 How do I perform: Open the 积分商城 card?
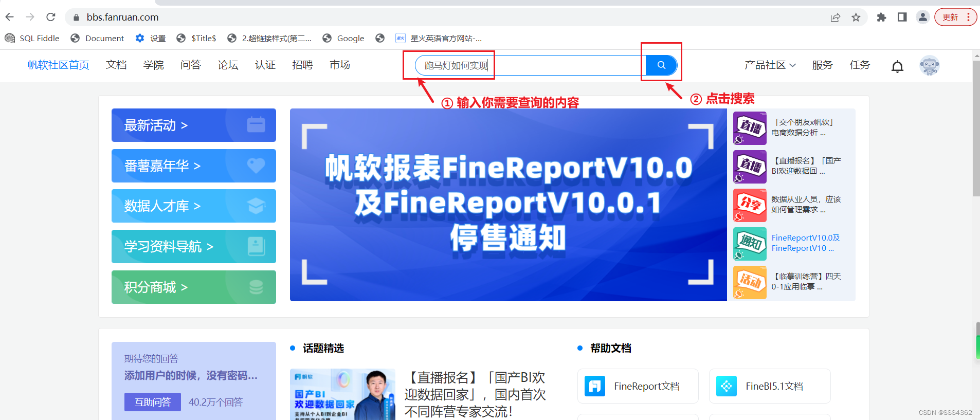pyautogui.click(x=194, y=287)
